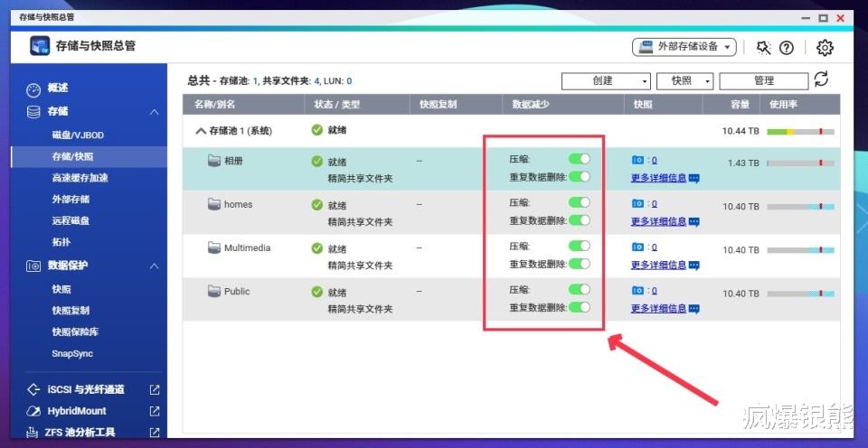
Task: Open the 外部存储设备 dropdown
Action: [x=684, y=47]
